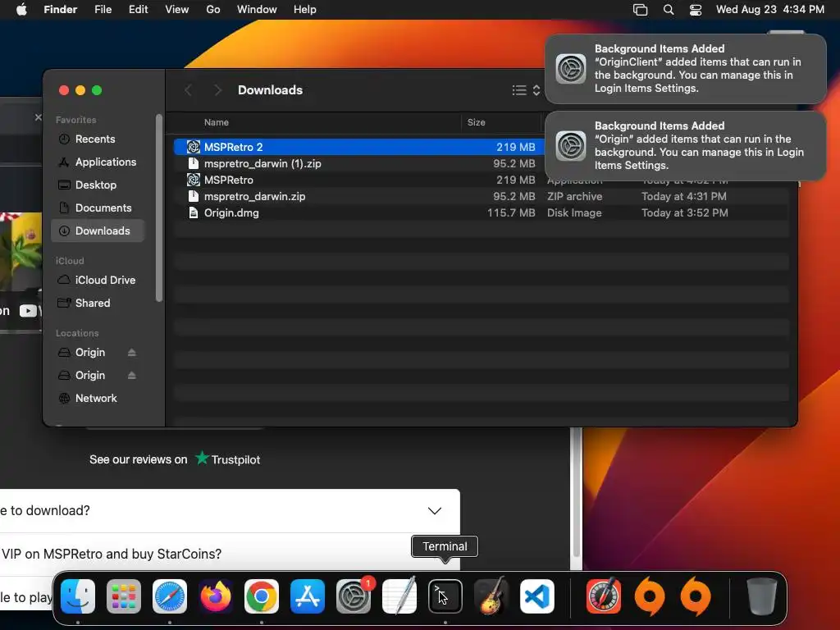Select Applications in Finder sidebar
Viewport: 840px width, 630px height.
[98, 162]
